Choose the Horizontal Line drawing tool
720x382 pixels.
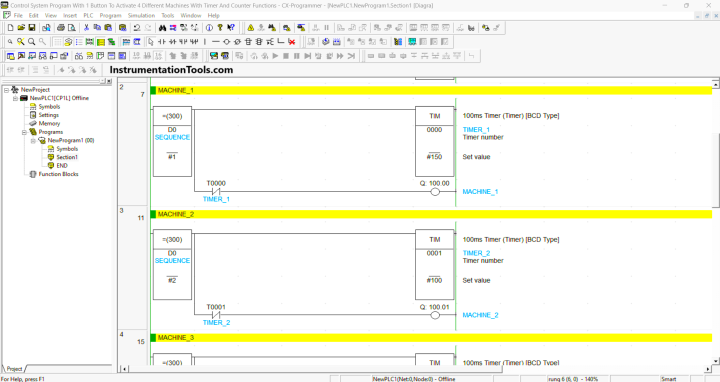coord(215,42)
